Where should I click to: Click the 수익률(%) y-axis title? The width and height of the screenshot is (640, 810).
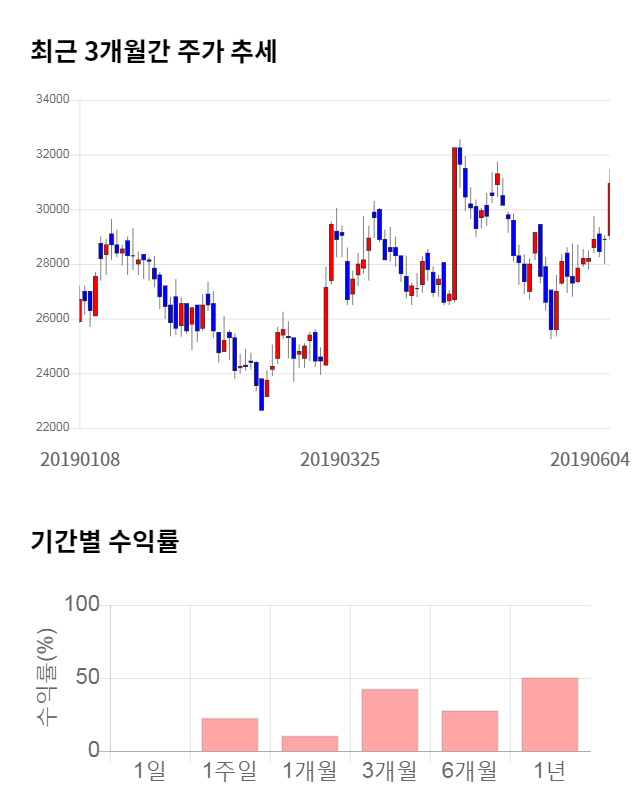pos(45,677)
